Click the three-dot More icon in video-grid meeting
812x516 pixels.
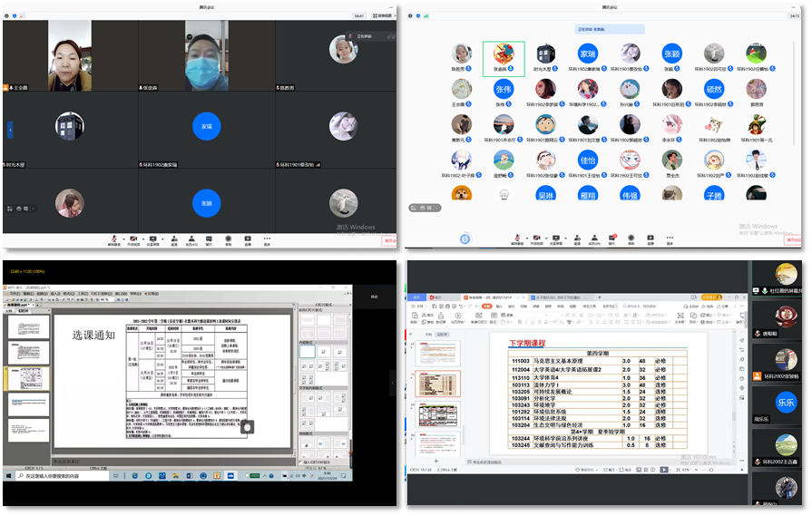(x=267, y=239)
